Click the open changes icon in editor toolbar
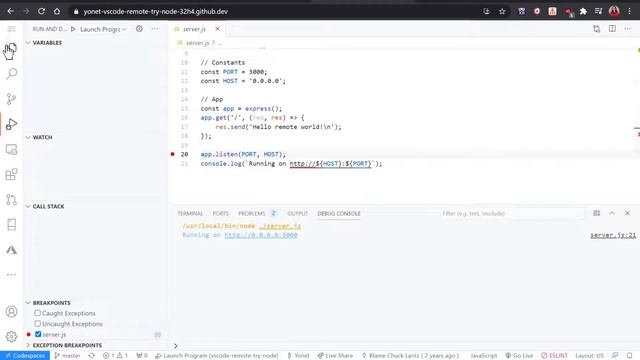 point(597,29)
